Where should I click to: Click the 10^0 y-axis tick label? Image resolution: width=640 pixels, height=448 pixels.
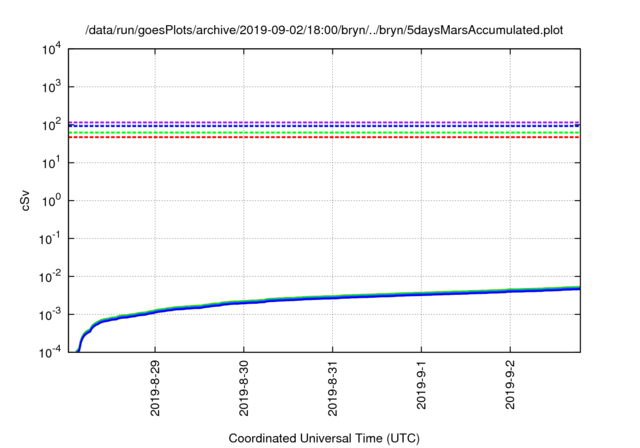point(52,200)
